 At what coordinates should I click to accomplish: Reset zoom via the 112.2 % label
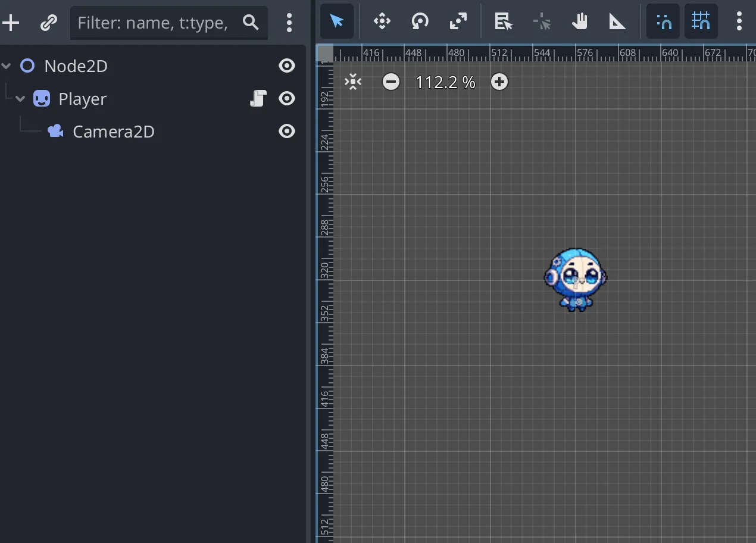(445, 82)
